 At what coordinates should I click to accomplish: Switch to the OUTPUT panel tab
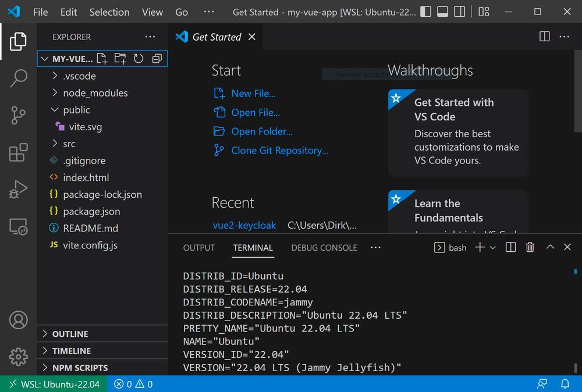click(x=199, y=248)
